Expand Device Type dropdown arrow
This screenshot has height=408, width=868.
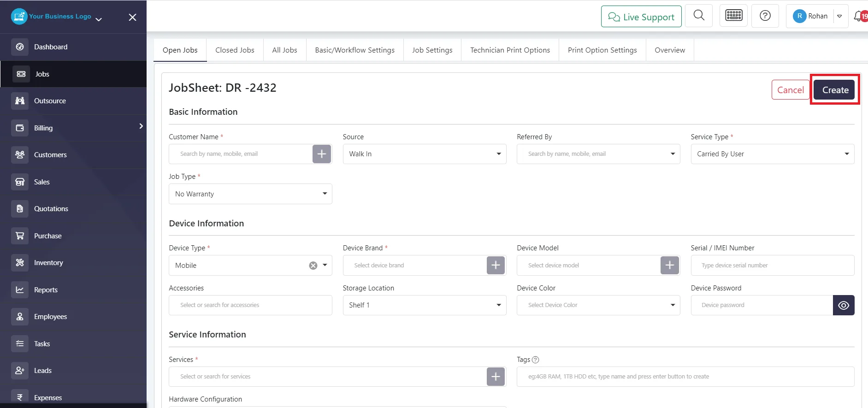(325, 265)
